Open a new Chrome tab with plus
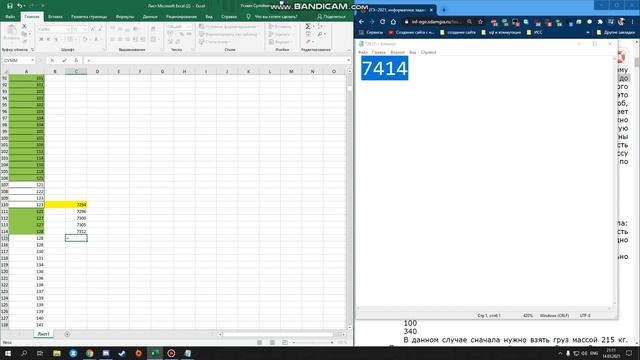The height and width of the screenshot is (360, 640). (x=444, y=10)
